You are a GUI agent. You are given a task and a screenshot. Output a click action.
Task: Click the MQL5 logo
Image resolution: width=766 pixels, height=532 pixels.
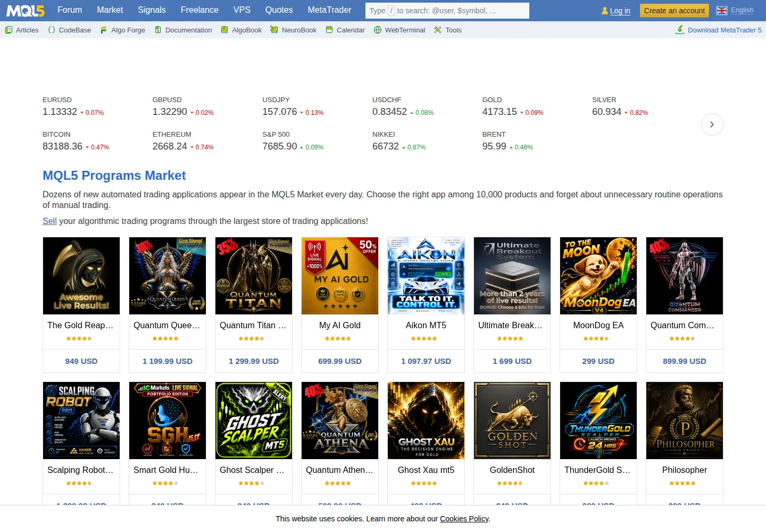pos(26,11)
